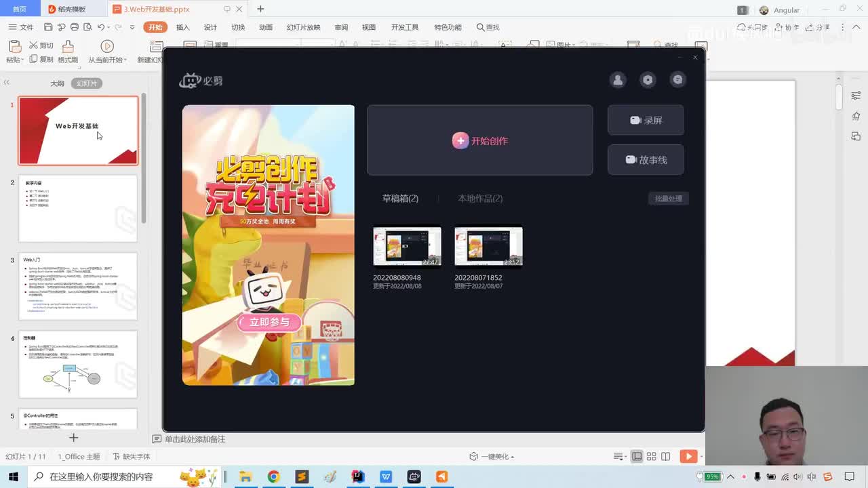Select slide 1 thumbnail Web开发基础

tap(78, 131)
